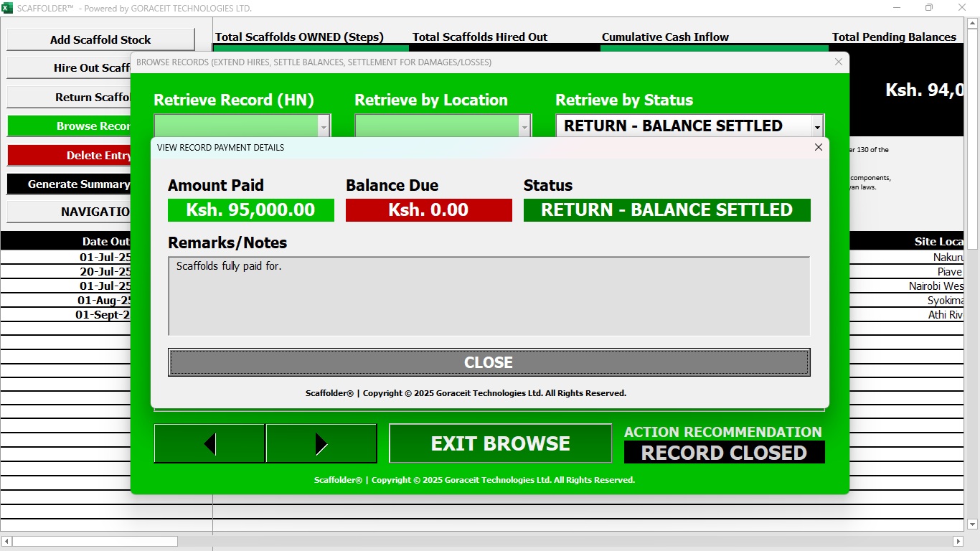The image size is (980, 551).
Task: Select the Delete Entry red button
Action: tap(69, 155)
